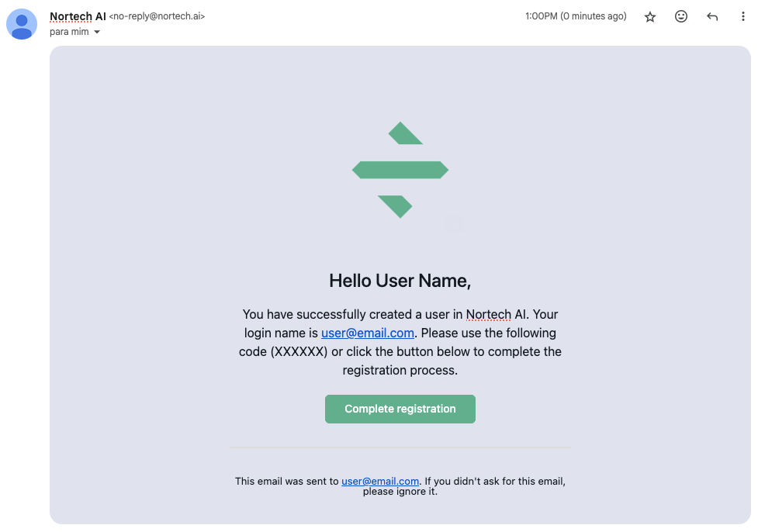Click 'registration process.' text in the paragraph
The height and width of the screenshot is (532, 758).
(x=400, y=370)
